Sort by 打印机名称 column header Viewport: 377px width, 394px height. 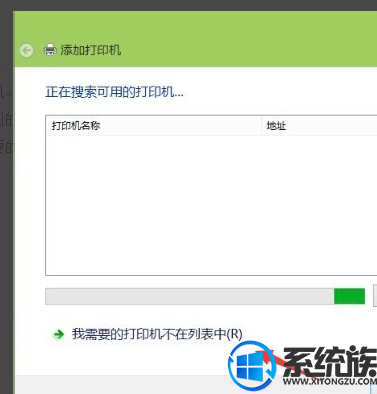point(153,126)
